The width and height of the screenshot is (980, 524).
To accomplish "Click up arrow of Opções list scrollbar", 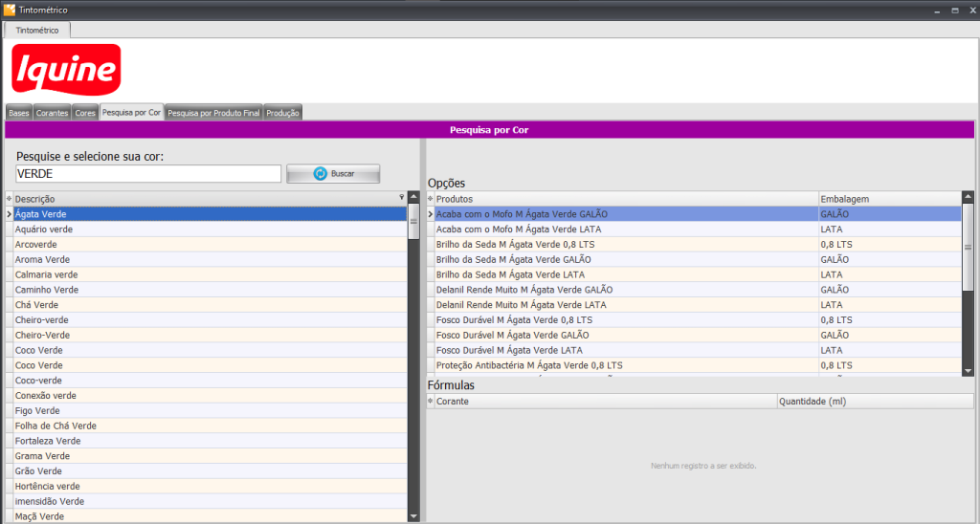I will pyautogui.click(x=968, y=198).
